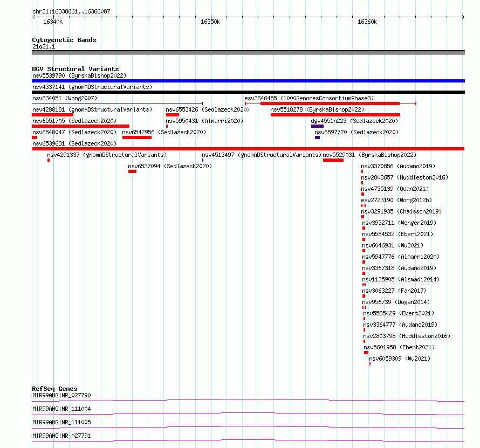The image size is (480, 448).
Task: Open nsv6542956 (Sedlazeck2020) label
Action: click(x=164, y=132)
